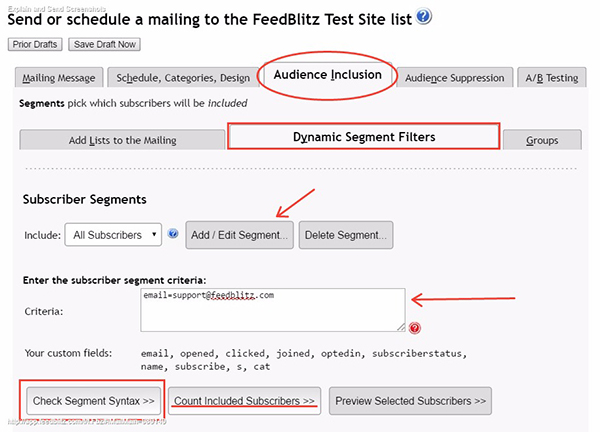Go to the Audience Suppression tab

point(455,78)
